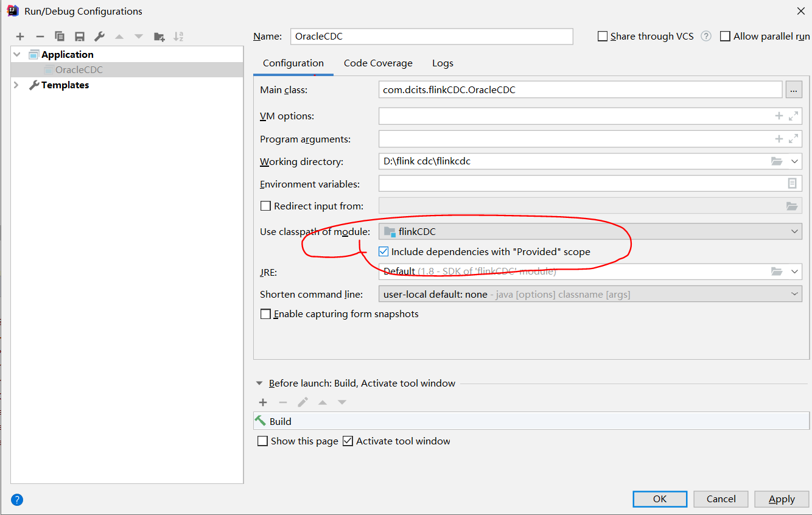Screen dimensions: 812x515
Task: Browse Working directory folder icon
Action: [777, 161]
